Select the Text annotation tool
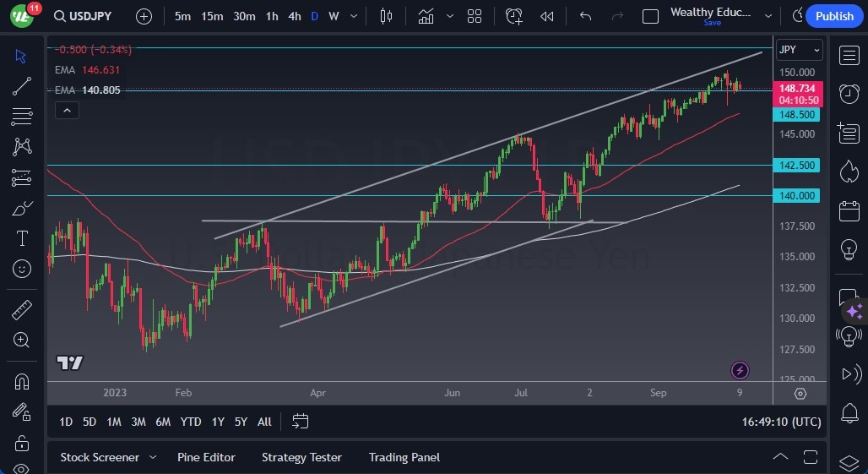 point(22,238)
